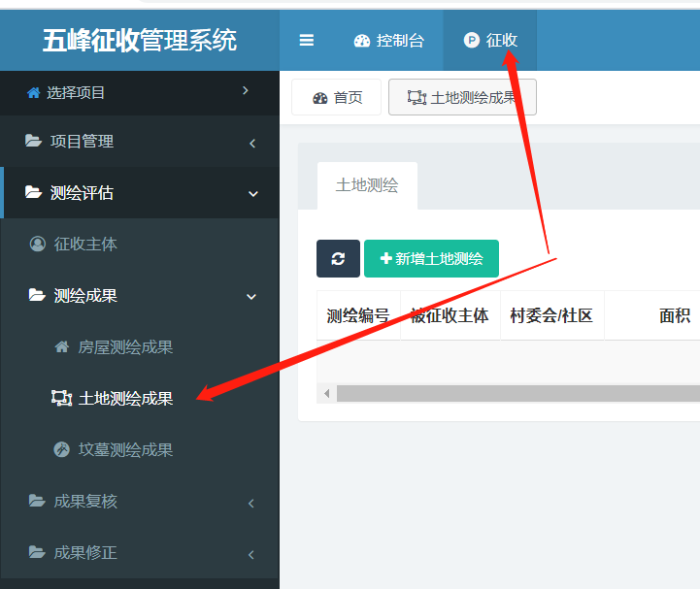This screenshot has width=700, height=589.
Task: Click the land-survey icon beside sidebar 土地测绘成果
Action: 61,398
